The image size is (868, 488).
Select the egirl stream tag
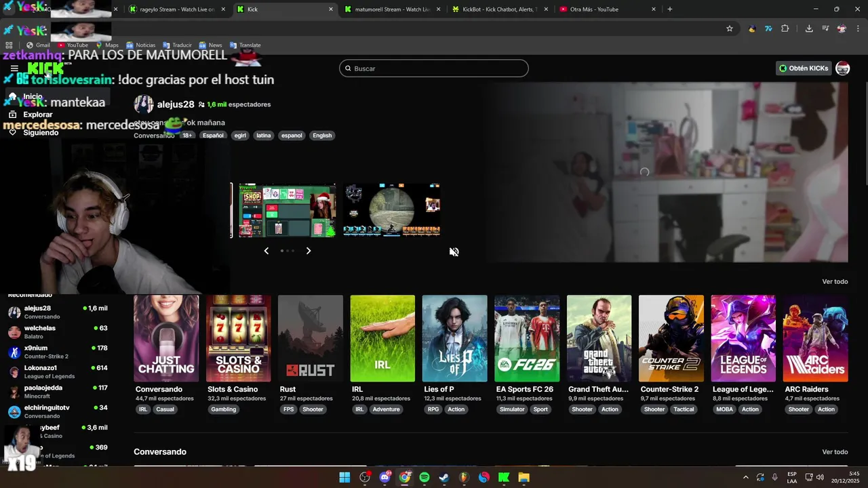coord(240,136)
